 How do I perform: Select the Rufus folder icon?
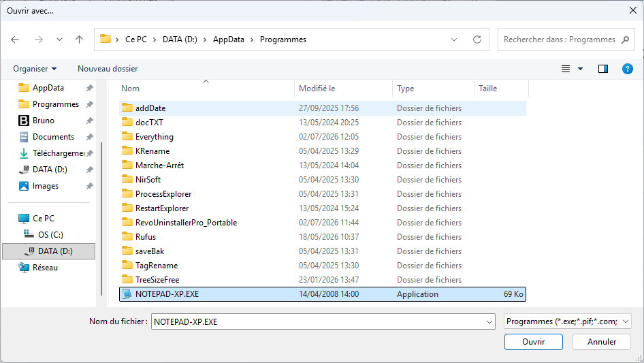[127, 236]
